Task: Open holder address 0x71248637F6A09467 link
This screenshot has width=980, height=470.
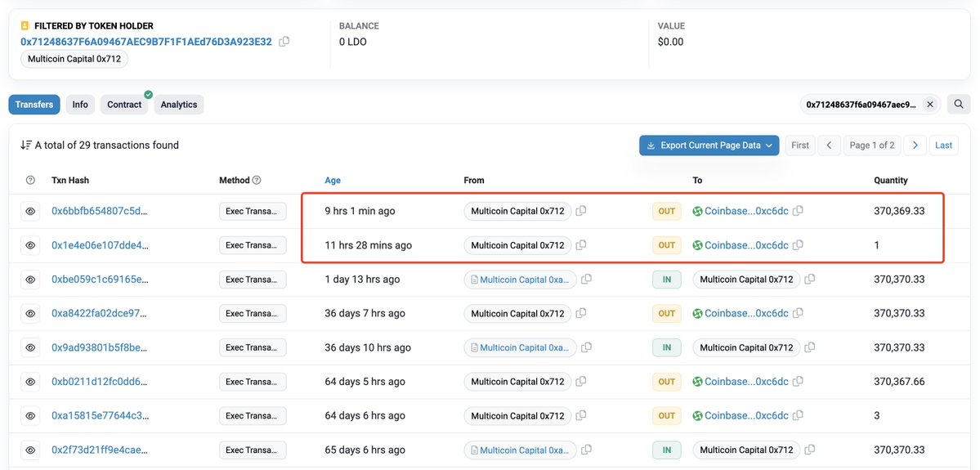Action: (x=146, y=42)
